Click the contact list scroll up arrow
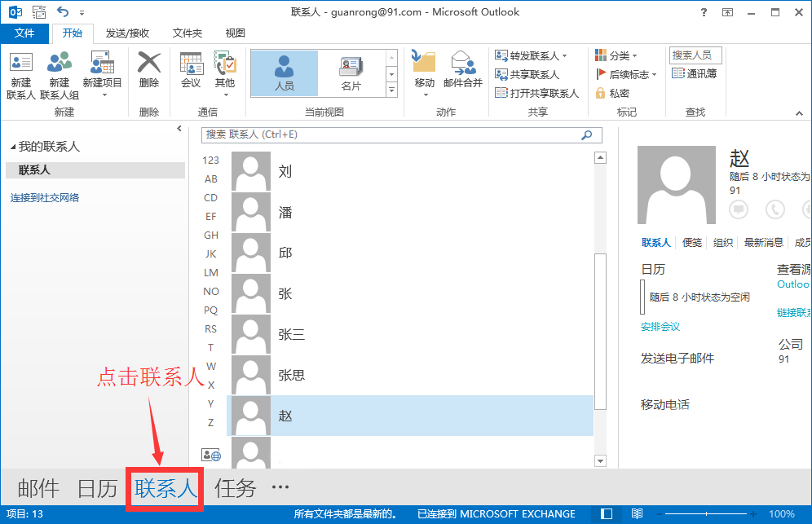812x524 pixels. coord(600,157)
